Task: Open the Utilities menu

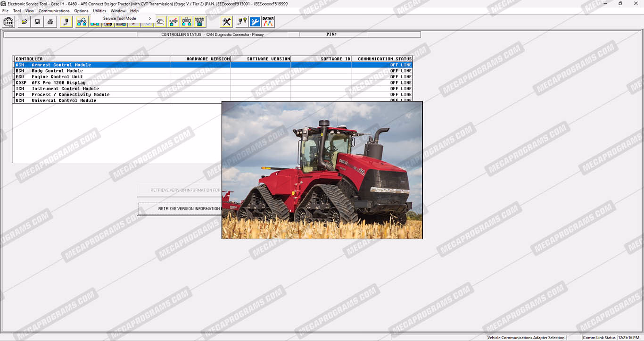Action: pos(99,11)
